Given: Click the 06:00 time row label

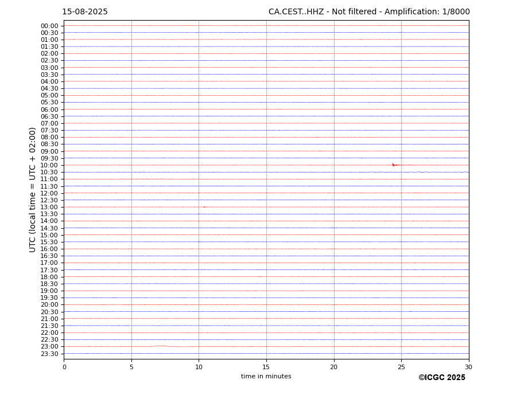Looking at the screenshot, I should coord(49,109).
